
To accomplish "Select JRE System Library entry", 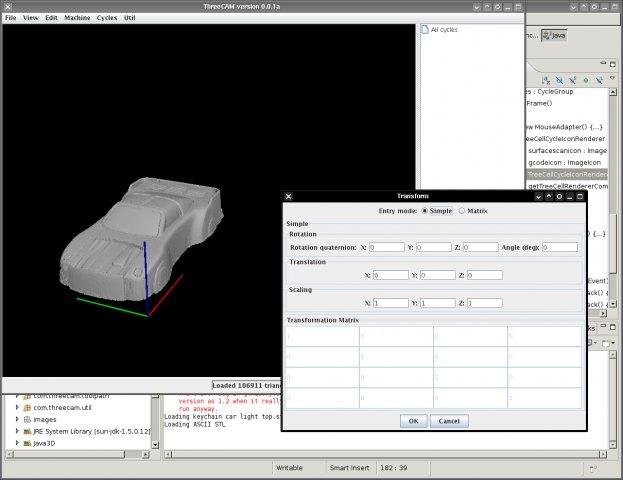I will pos(87,431).
